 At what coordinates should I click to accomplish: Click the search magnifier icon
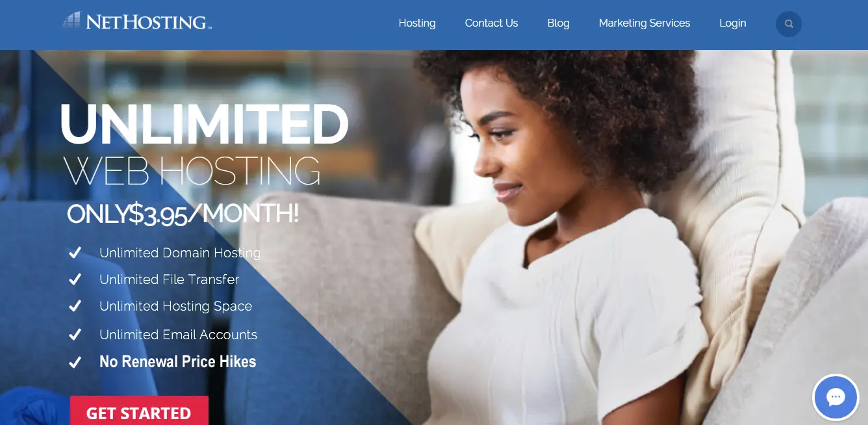(x=789, y=24)
